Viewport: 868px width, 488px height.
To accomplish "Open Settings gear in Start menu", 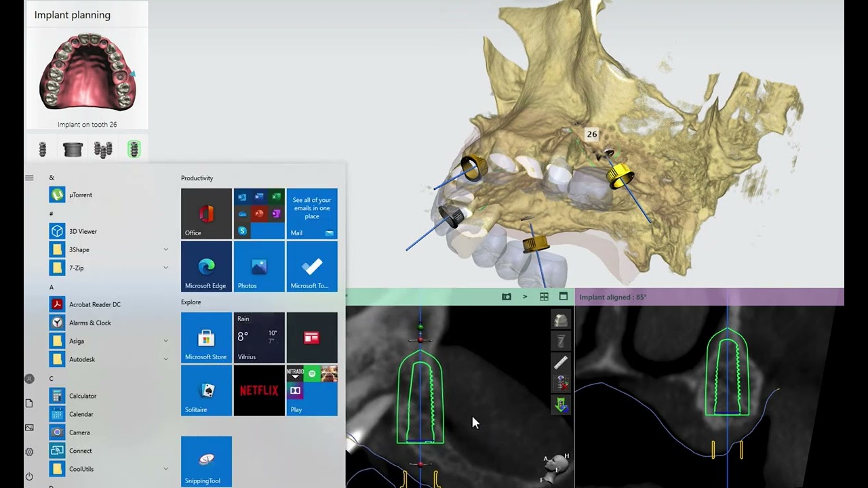I will pyautogui.click(x=29, y=452).
